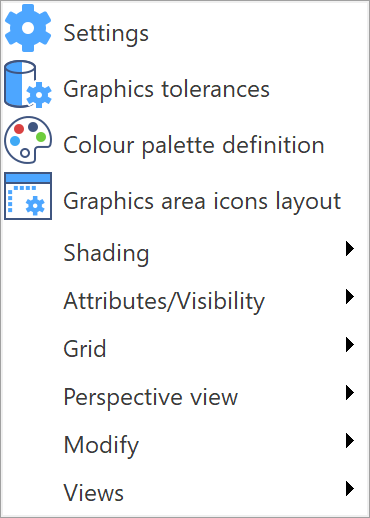
Task: Select the Perspective view item text
Action: (151, 398)
